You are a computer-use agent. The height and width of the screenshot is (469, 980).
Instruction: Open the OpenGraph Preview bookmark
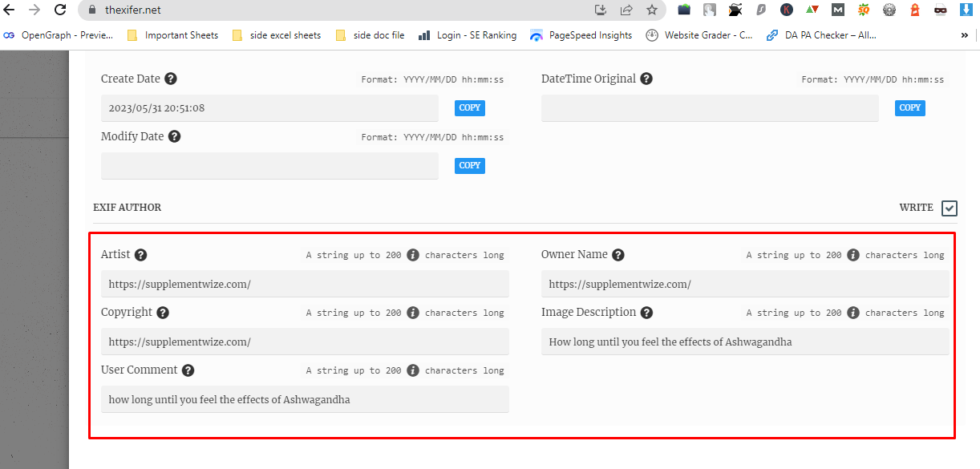point(59,35)
